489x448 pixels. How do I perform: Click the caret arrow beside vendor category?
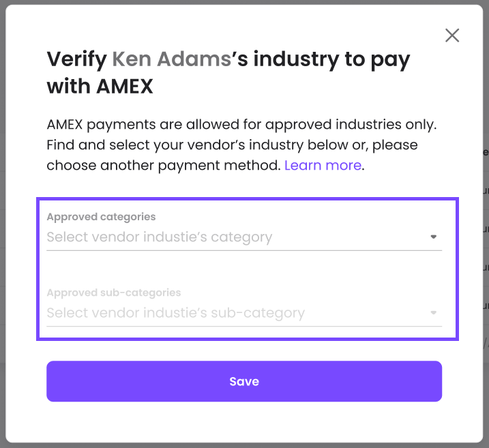[x=434, y=237]
